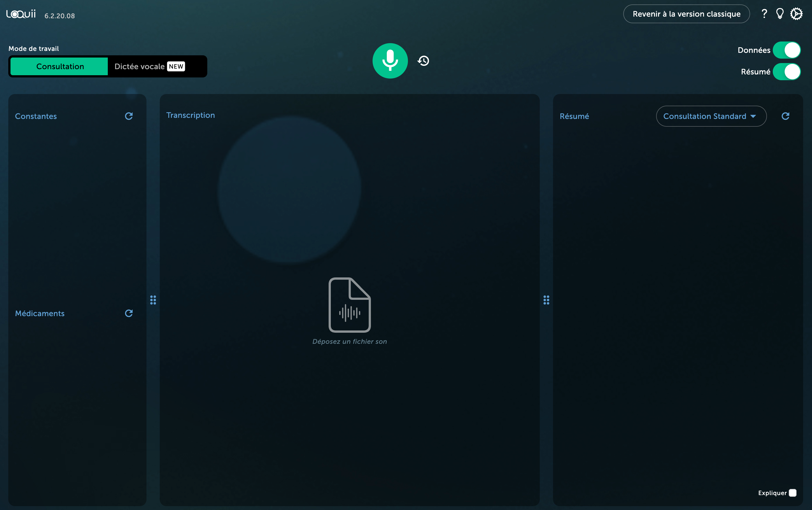Open the lightbulb tips icon

click(780, 14)
